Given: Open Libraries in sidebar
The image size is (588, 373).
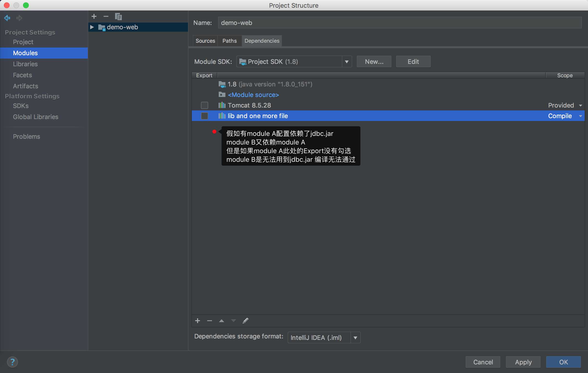Looking at the screenshot, I should tap(25, 64).
